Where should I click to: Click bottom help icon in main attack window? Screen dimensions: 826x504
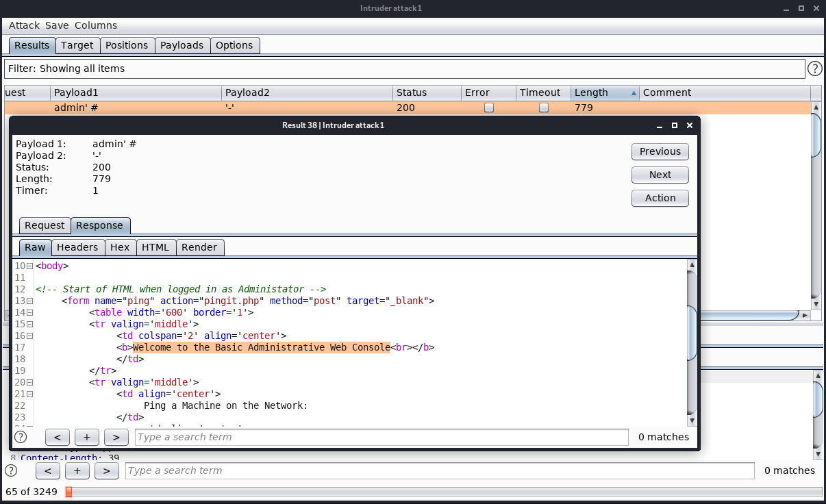(11, 470)
